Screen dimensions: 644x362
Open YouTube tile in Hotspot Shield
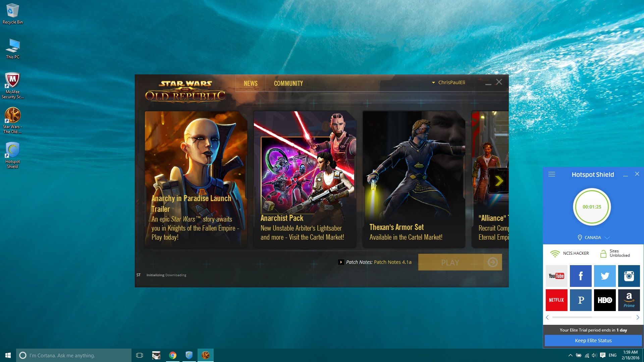[x=556, y=276]
